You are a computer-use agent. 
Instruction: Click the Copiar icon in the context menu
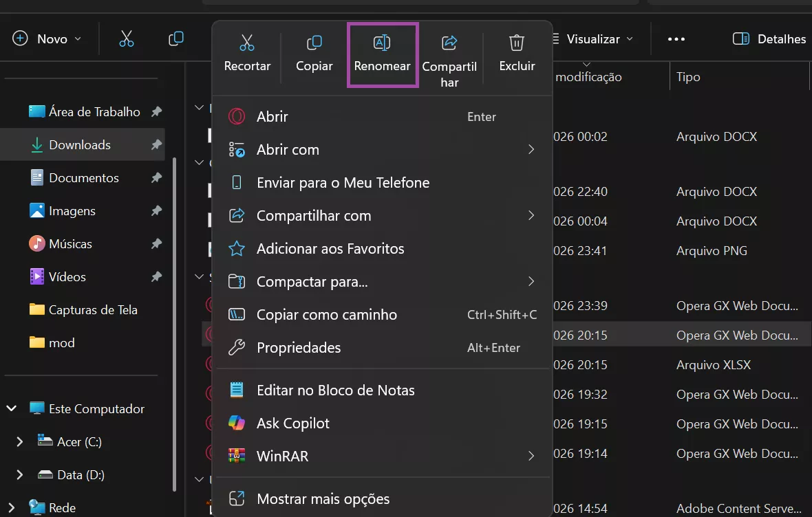point(314,43)
